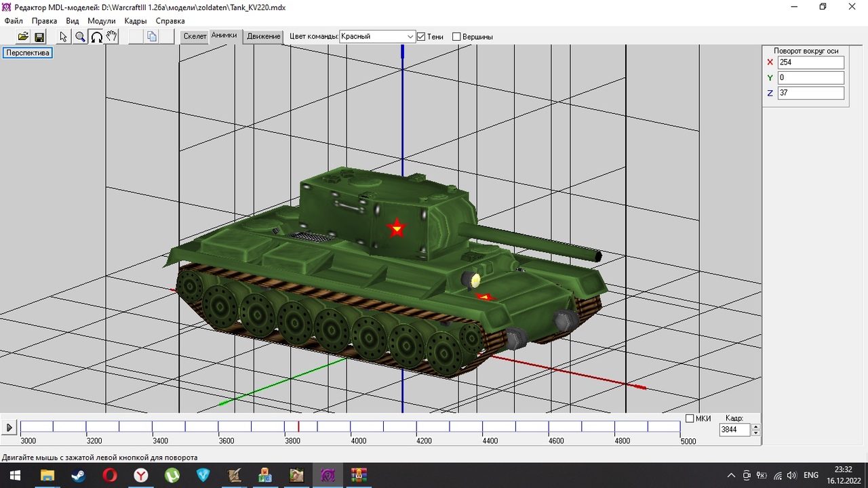The image size is (868, 488).
Task: Decrease frame number with the down arrow
Action: pyautogui.click(x=756, y=432)
